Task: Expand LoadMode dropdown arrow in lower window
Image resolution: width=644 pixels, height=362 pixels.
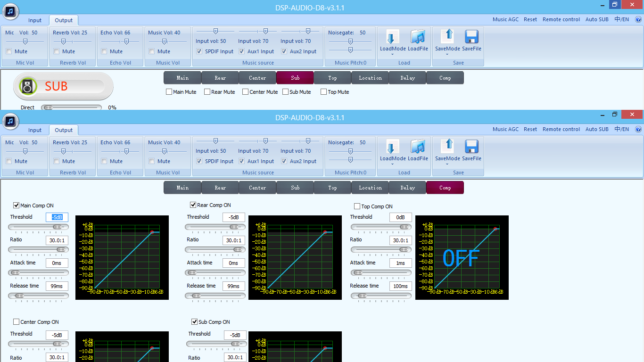Action: pyautogui.click(x=392, y=164)
